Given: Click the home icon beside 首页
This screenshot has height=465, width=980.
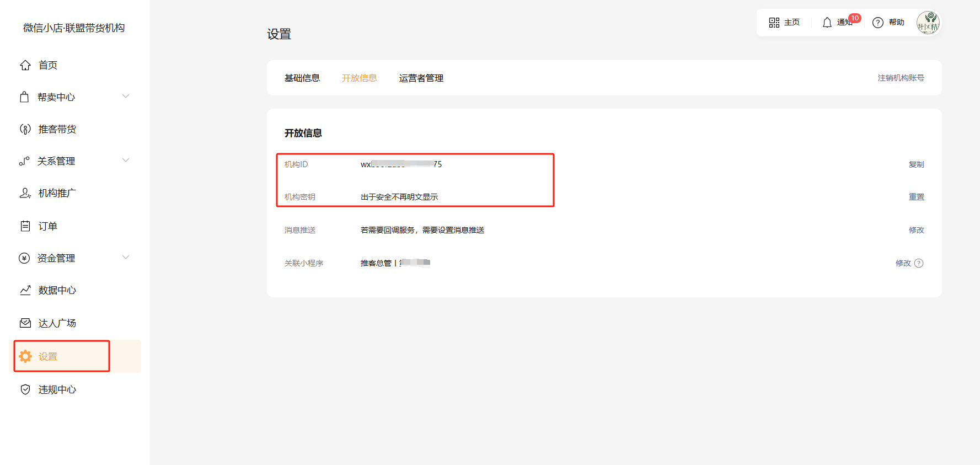Looking at the screenshot, I should click(25, 65).
